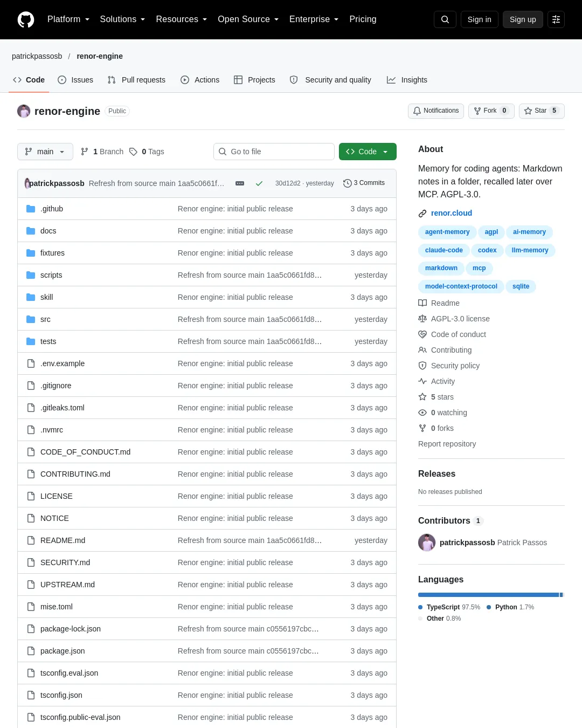Click Report repository link

[x=447, y=444]
